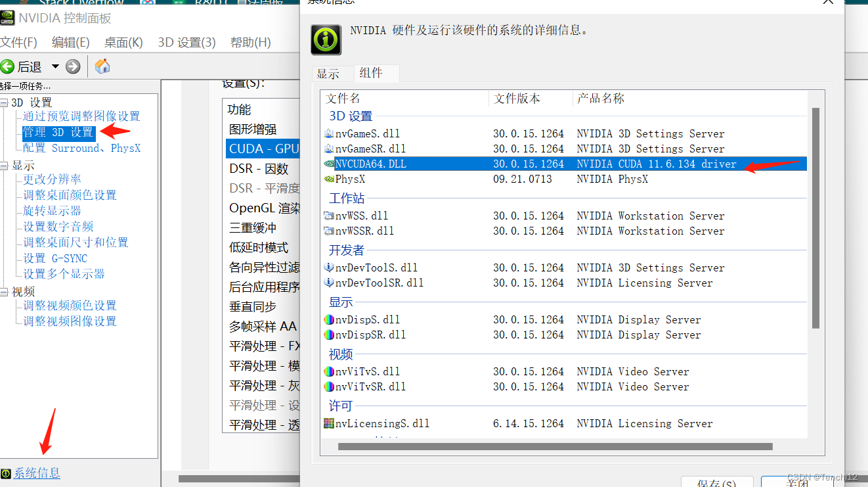This screenshot has width=868, height=487.
Task: Collapse the 视频 tree node
Action: pos(5,292)
